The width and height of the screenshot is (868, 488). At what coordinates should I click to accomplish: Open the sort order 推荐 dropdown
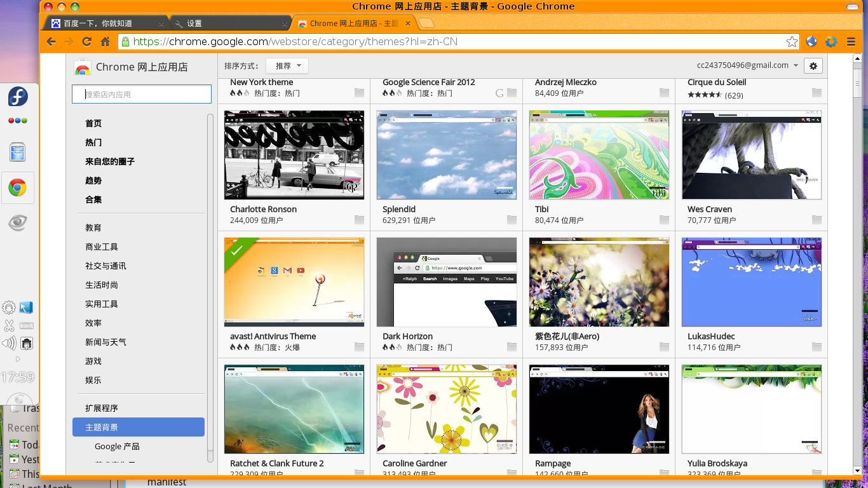pos(287,65)
